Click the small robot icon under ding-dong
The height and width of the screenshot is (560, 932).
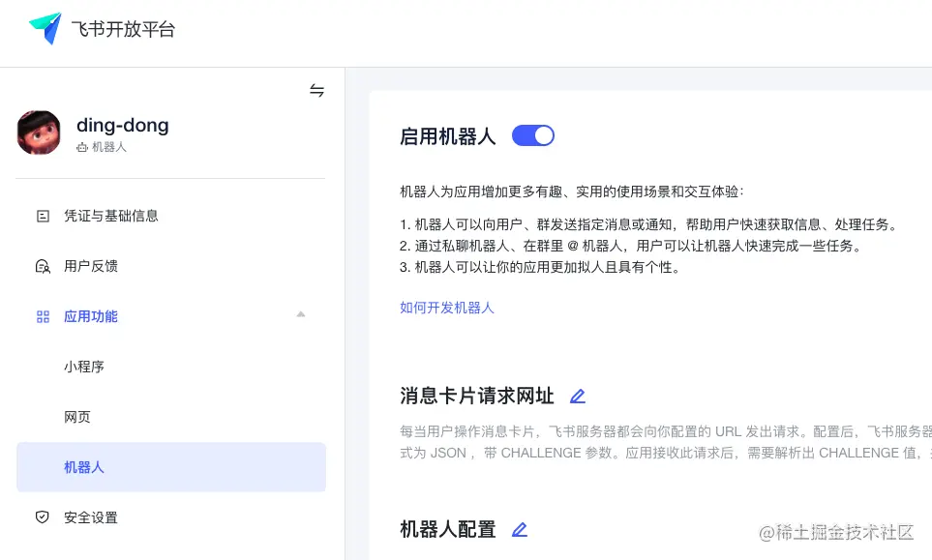(x=82, y=147)
